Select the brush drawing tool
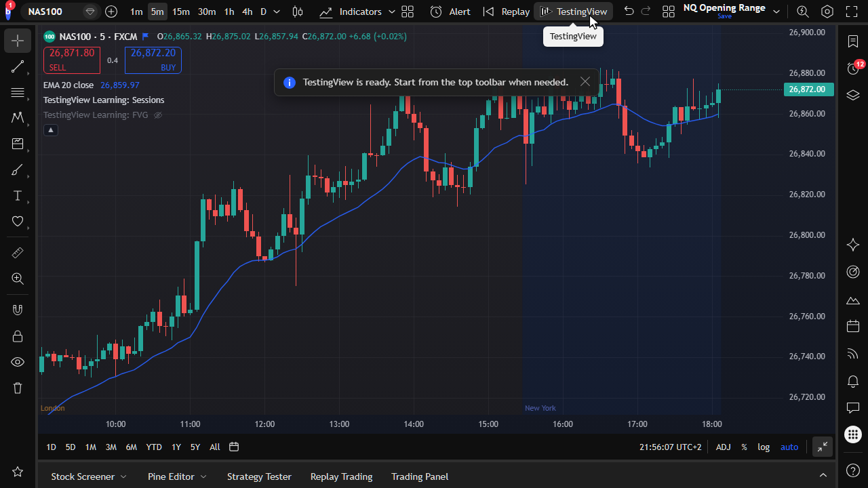 pyautogui.click(x=18, y=170)
